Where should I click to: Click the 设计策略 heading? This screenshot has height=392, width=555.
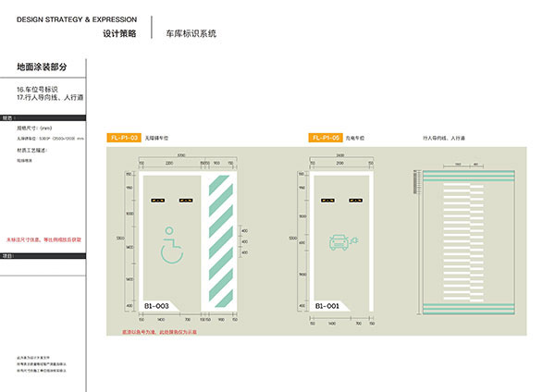pos(119,33)
